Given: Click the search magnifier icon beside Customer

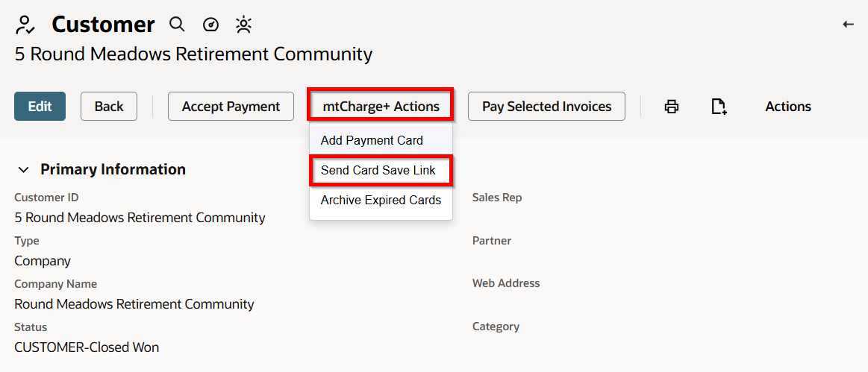Looking at the screenshot, I should 177,25.
